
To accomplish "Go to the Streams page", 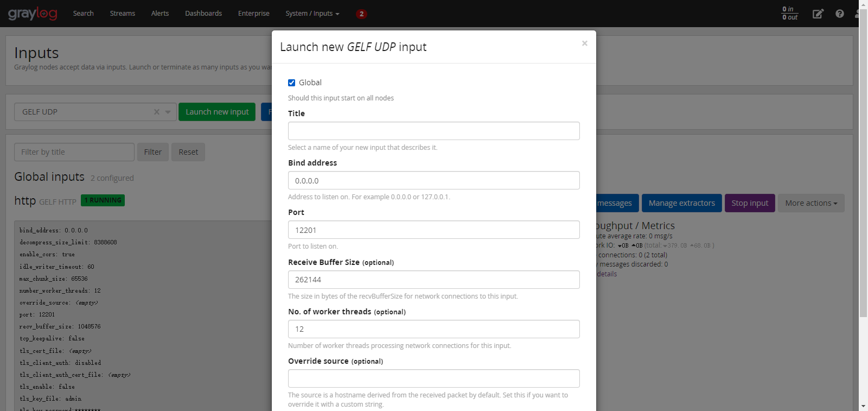I will pyautogui.click(x=123, y=14).
